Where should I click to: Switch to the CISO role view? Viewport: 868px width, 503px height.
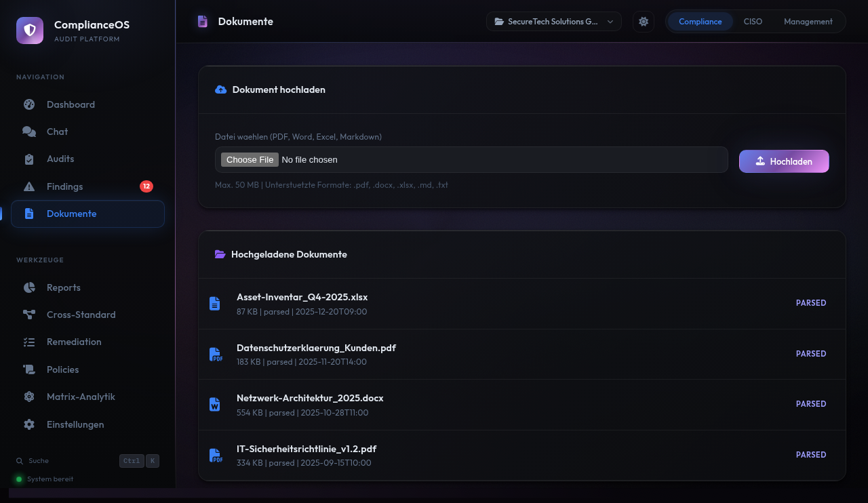753,22
